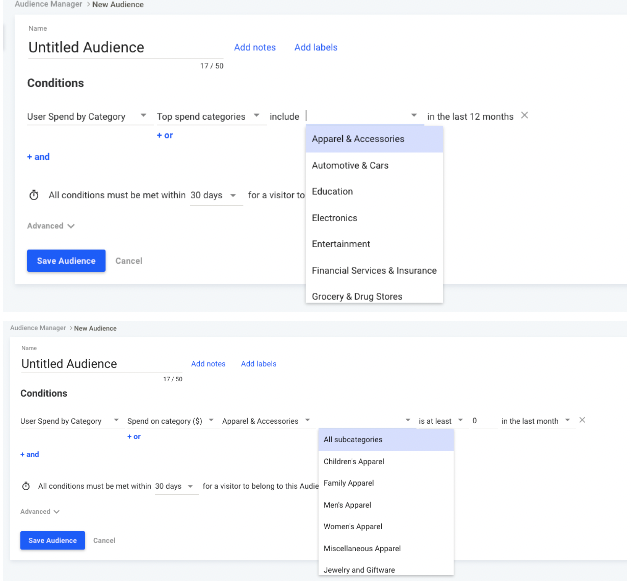This screenshot has height=581, width=631.
Task: Select Entertainment category option
Action: (x=374, y=244)
